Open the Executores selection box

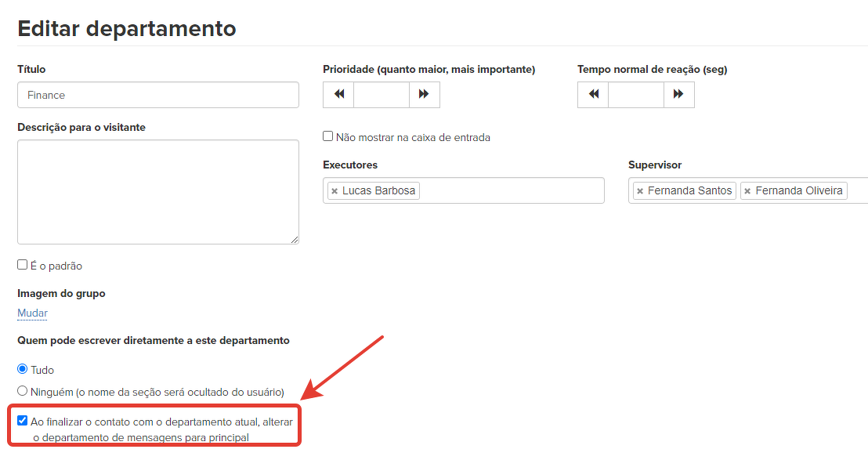[x=509, y=191]
